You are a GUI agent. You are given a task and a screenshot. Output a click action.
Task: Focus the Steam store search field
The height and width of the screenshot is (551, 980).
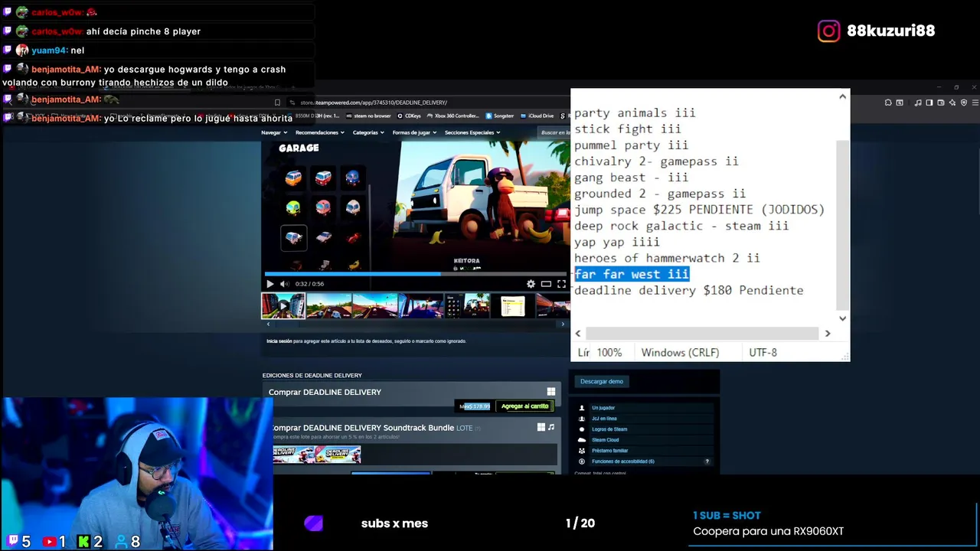pos(554,132)
